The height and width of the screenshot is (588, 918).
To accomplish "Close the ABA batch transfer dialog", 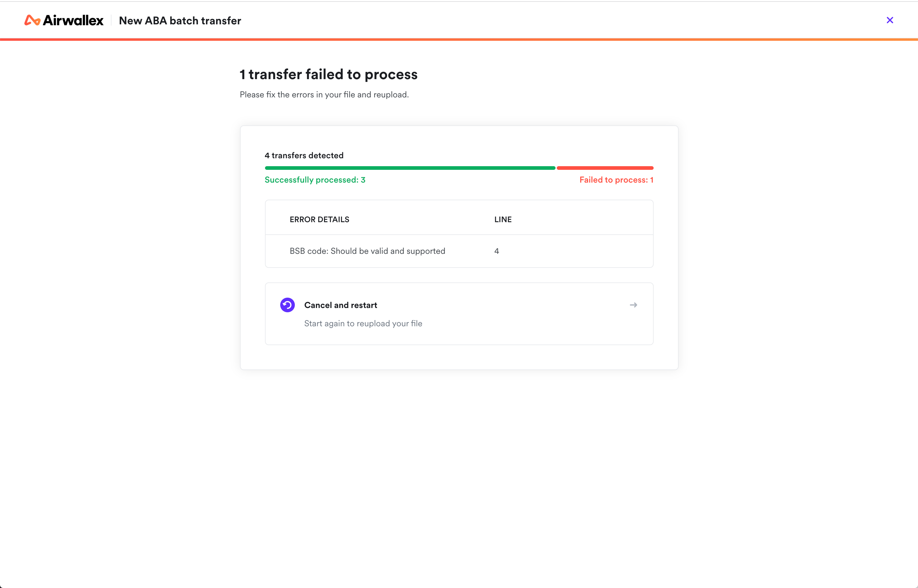I will pos(890,20).
